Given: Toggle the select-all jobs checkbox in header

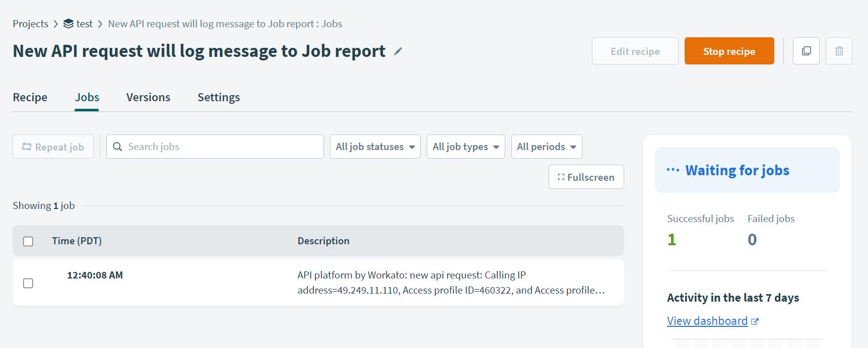Looking at the screenshot, I should pyautogui.click(x=28, y=241).
